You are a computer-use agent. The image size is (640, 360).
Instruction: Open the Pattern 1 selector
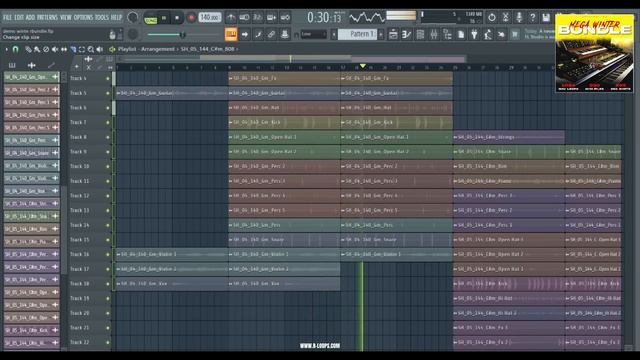pyautogui.click(x=358, y=34)
